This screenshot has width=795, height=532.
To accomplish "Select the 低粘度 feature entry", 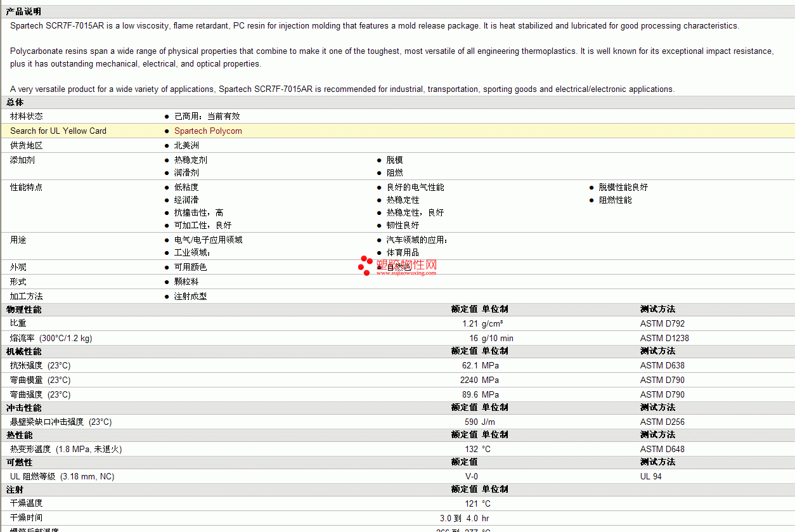I will coord(186,187).
